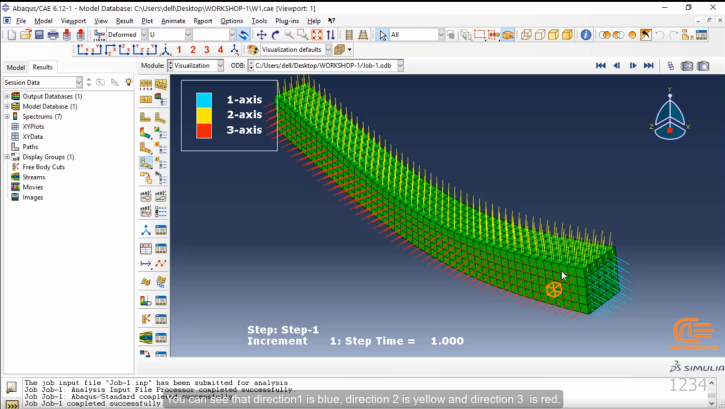The image size is (725, 409).
Task: Open the ODB file path dropdown
Action: (400, 66)
